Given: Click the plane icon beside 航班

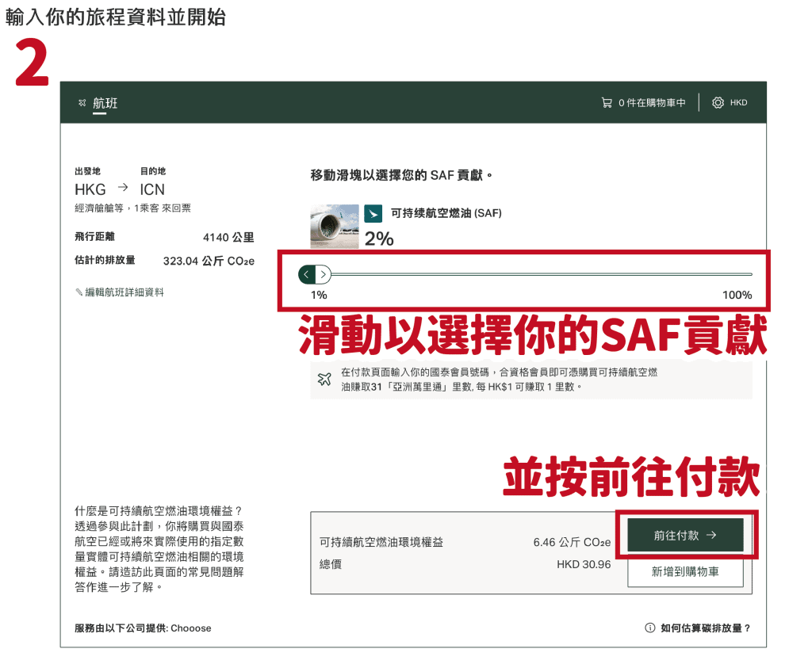Looking at the screenshot, I should (82, 103).
